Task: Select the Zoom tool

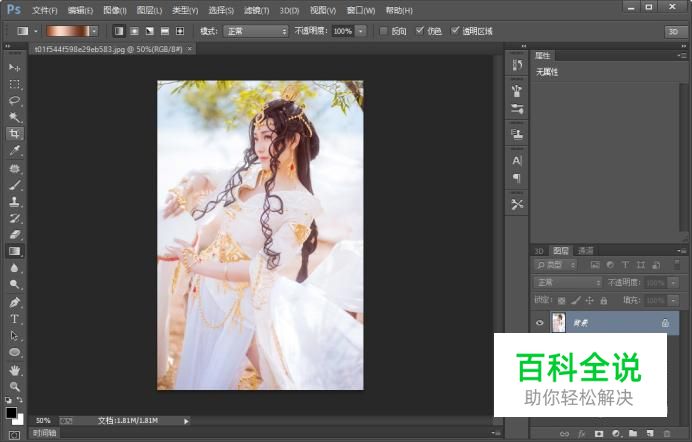Action: click(x=15, y=386)
